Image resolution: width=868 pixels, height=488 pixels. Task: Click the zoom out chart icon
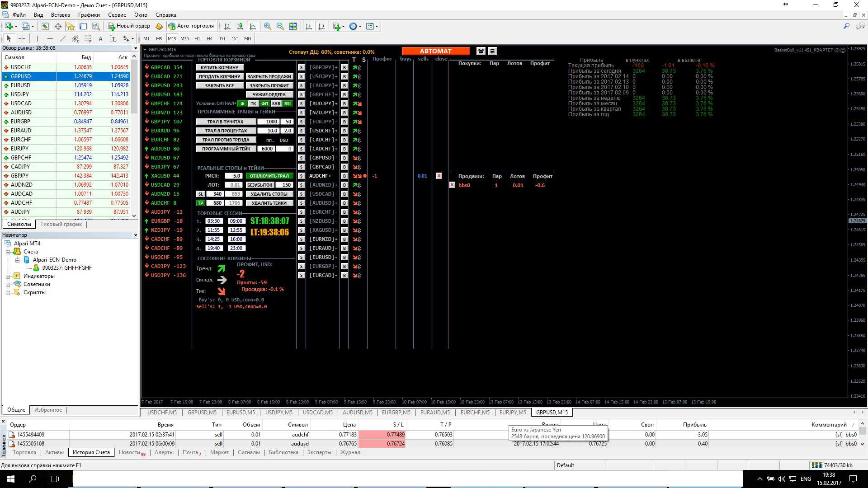click(280, 26)
